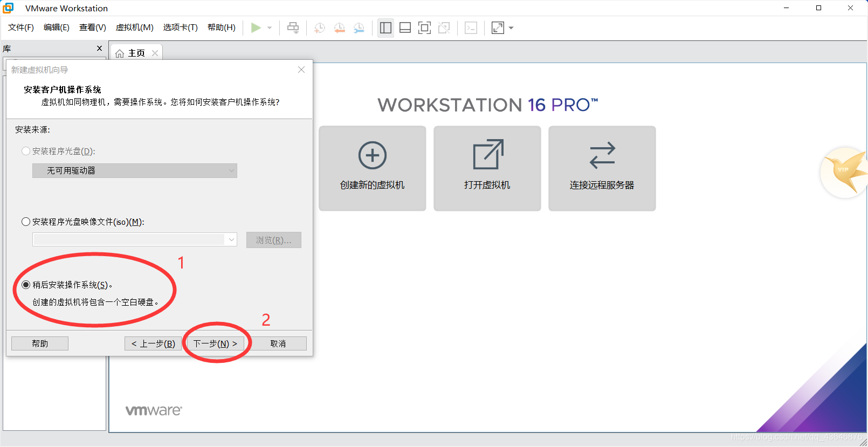Maximize the VMware Workstation window

[818, 8]
